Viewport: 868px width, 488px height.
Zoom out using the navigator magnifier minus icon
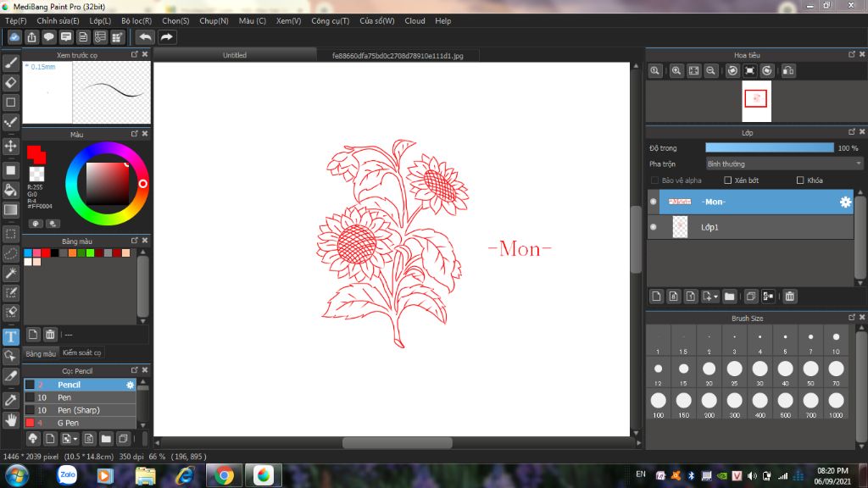point(711,71)
